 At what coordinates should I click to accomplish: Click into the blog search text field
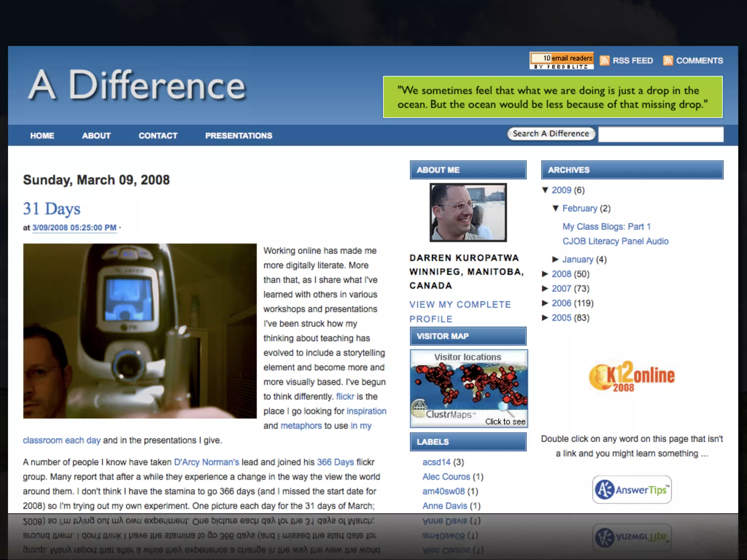(x=661, y=135)
